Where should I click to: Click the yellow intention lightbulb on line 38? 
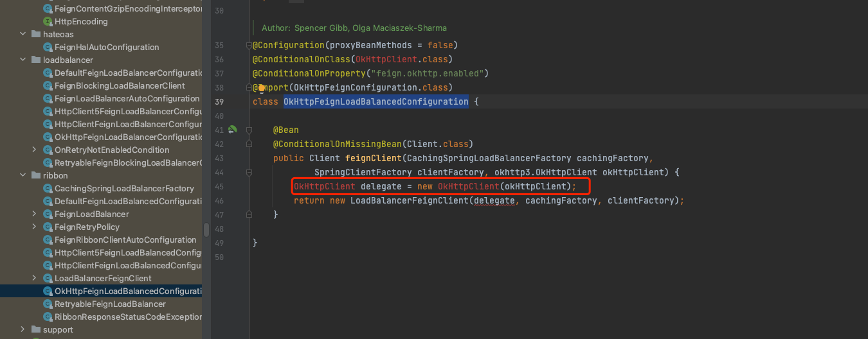(x=262, y=87)
